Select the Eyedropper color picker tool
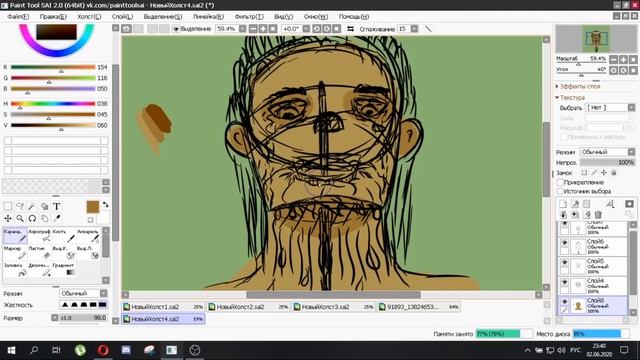The height and width of the screenshot is (360, 640). 57,219
